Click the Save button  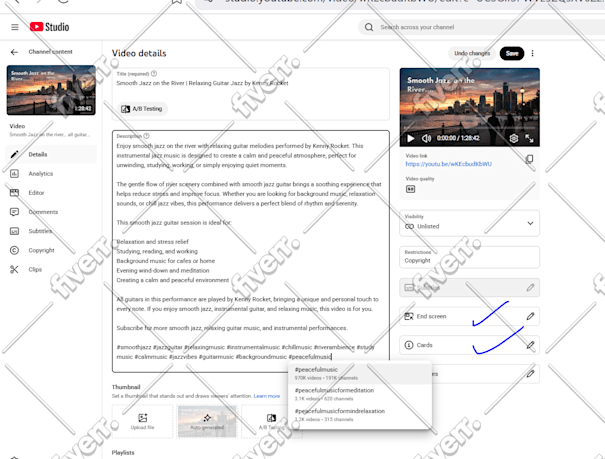point(512,53)
